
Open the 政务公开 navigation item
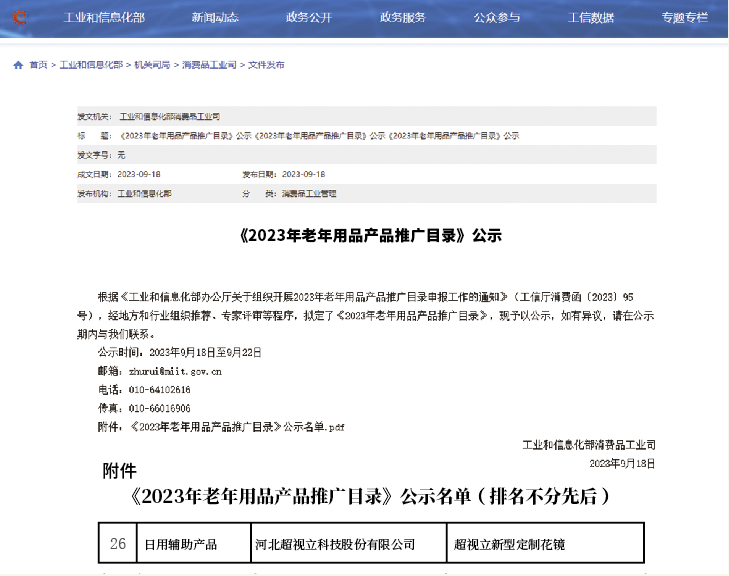(x=309, y=18)
